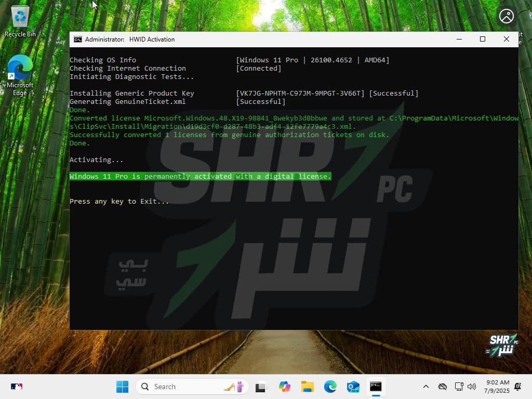Click the 'Converted license Microsoft.Windows.48' line
The image size is (532, 399).
[x=294, y=122]
